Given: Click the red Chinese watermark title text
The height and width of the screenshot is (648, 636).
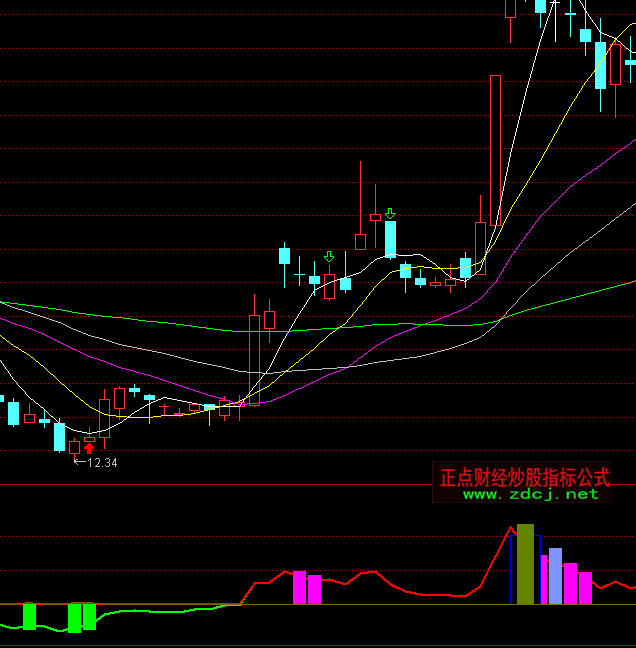Looking at the screenshot, I should point(525,476).
